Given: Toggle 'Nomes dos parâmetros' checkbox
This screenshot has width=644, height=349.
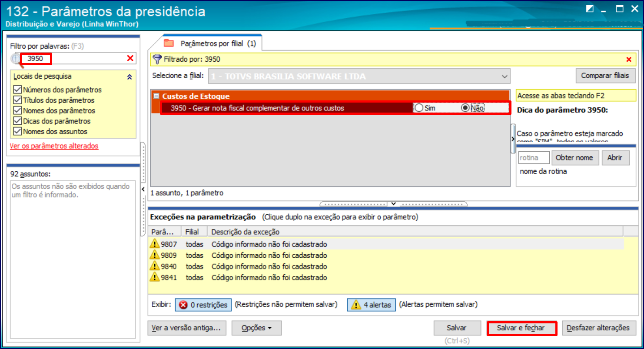Looking at the screenshot, I should click(x=17, y=110).
